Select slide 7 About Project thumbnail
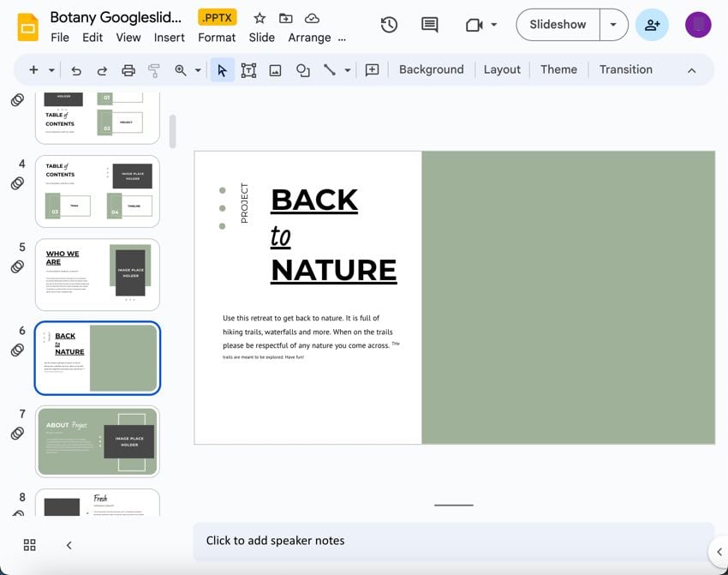This screenshot has width=728, height=575. coord(98,441)
